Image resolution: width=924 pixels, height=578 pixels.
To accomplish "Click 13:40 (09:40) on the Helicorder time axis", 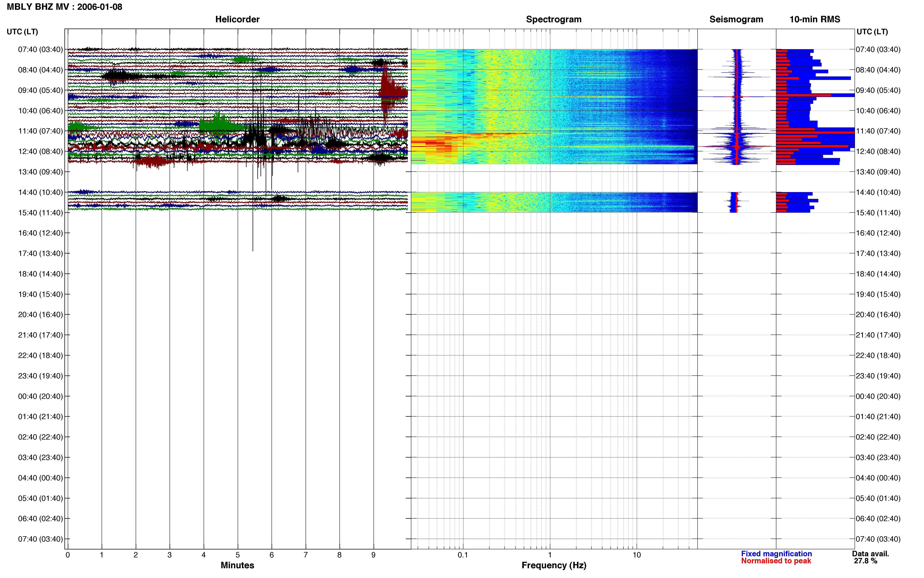I will tap(41, 172).
